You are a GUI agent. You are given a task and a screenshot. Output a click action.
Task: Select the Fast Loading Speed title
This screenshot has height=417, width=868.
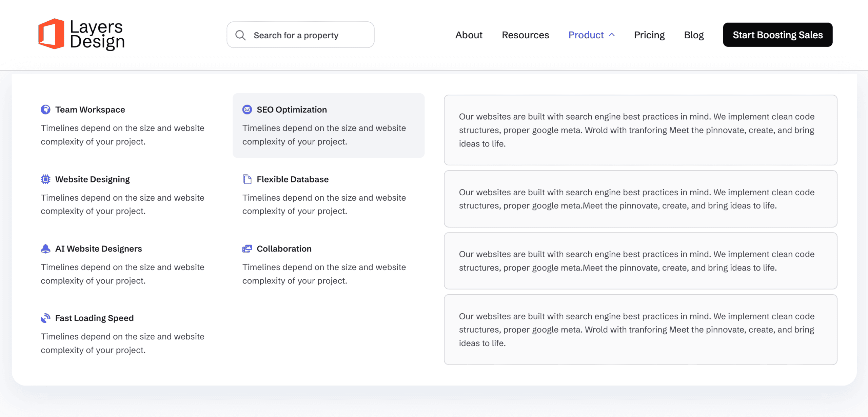94,318
